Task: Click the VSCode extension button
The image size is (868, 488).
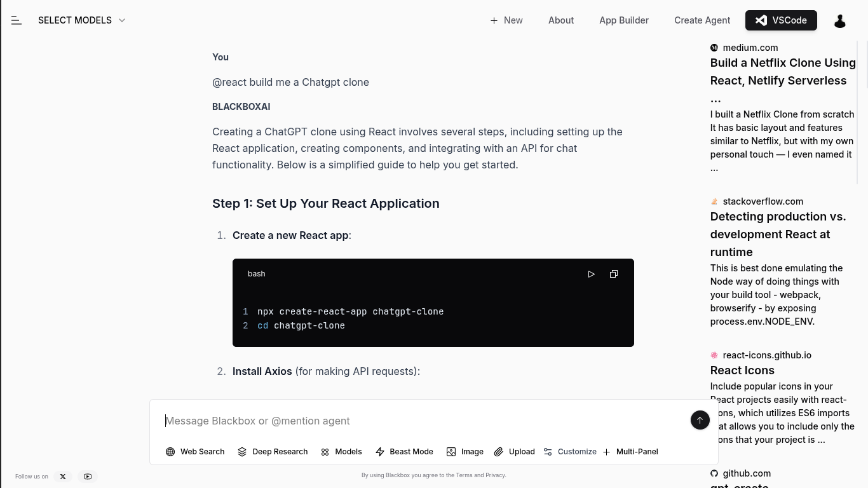Action: coord(780,20)
